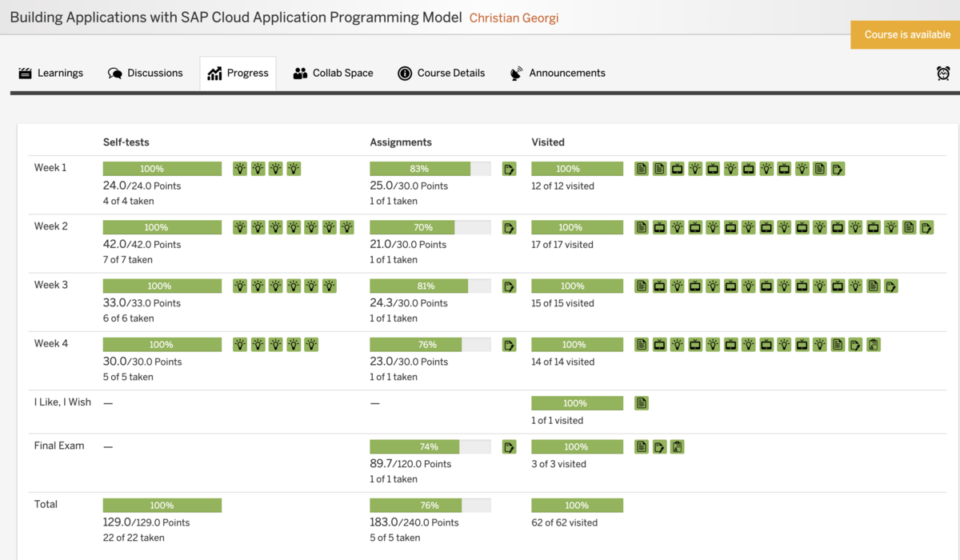Open the Week 4 visited clipboard icon
The width and height of the screenshot is (960, 560).
point(873,345)
